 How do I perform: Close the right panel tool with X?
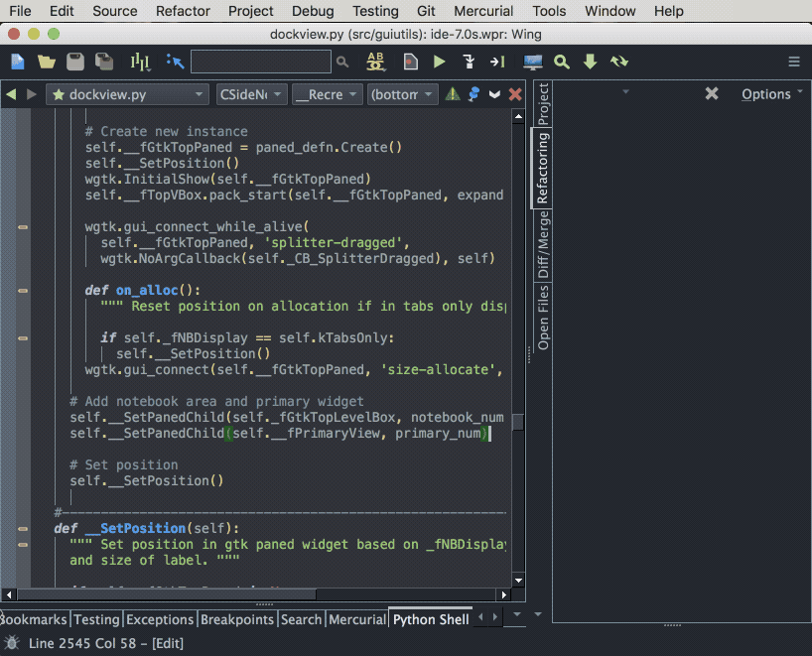click(x=712, y=93)
